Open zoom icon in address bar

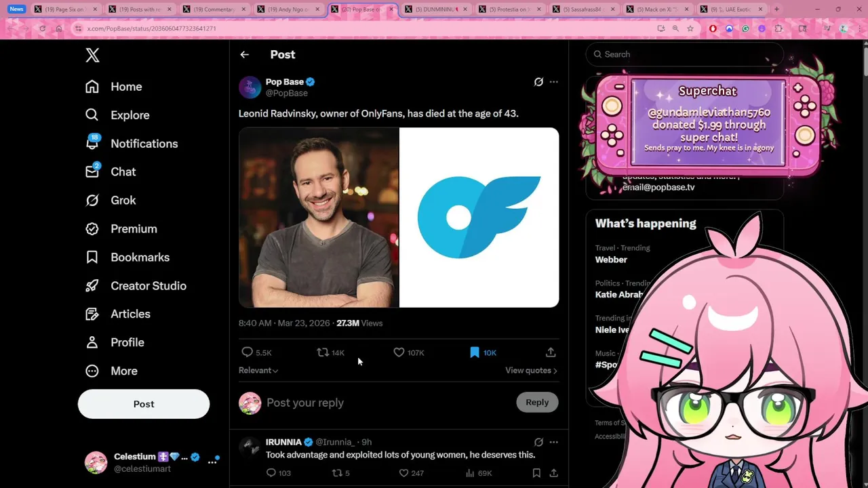(675, 28)
